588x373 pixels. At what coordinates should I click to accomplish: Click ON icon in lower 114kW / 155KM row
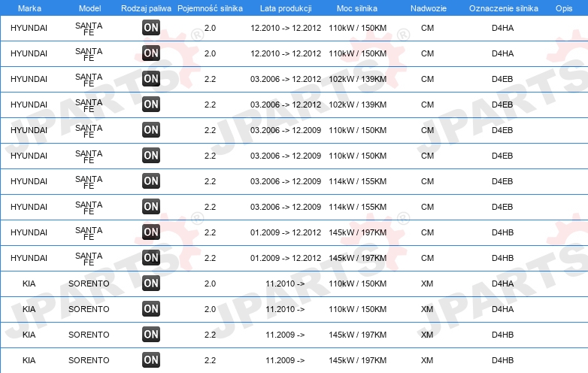click(151, 206)
